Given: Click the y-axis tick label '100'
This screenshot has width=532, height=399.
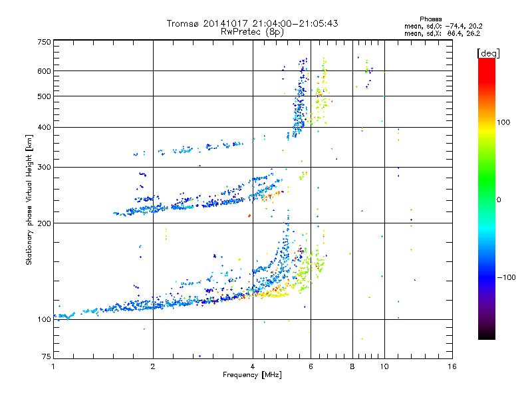Looking at the screenshot, I should click(45, 319).
